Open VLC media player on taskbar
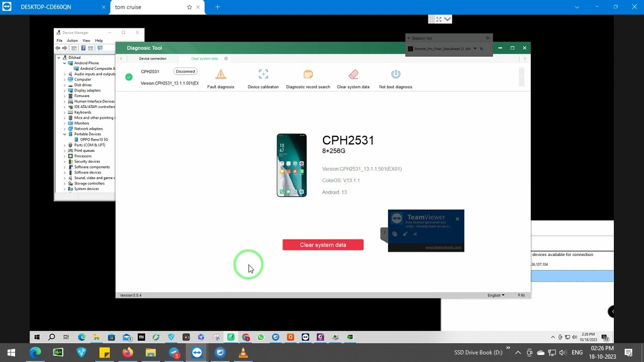644x362 pixels. [243, 352]
